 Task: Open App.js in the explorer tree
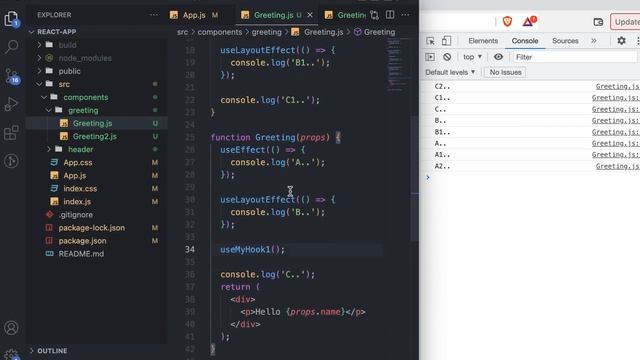(x=75, y=176)
